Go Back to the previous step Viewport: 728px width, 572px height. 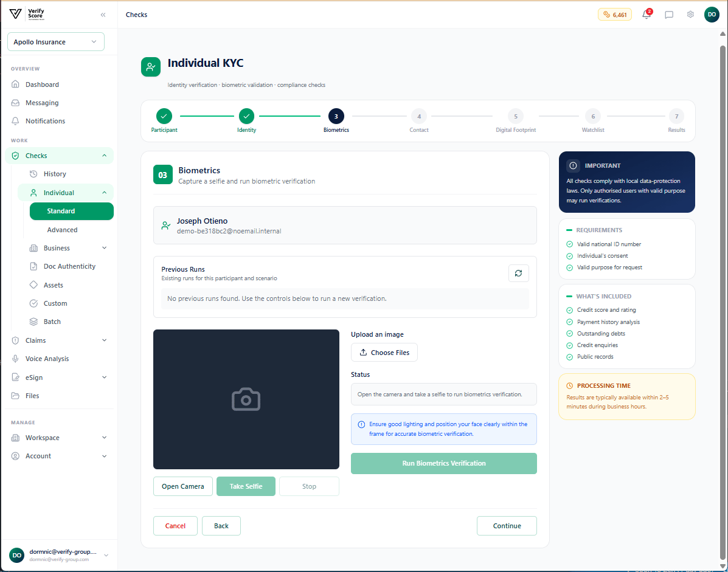pyautogui.click(x=221, y=526)
